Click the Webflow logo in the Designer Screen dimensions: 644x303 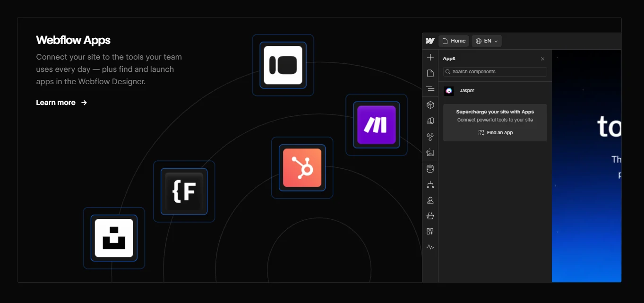(x=430, y=41)
